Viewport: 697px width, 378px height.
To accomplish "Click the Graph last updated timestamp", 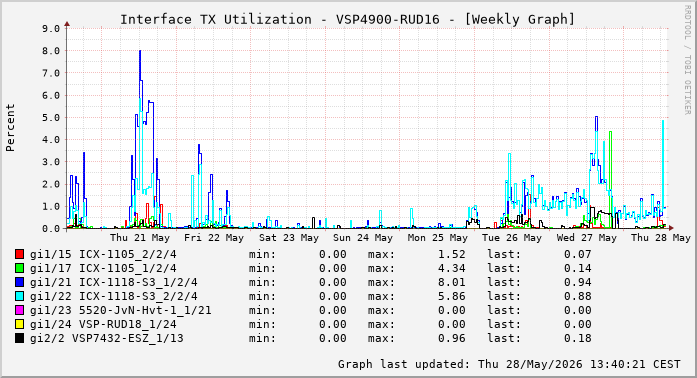I will 509,364.
